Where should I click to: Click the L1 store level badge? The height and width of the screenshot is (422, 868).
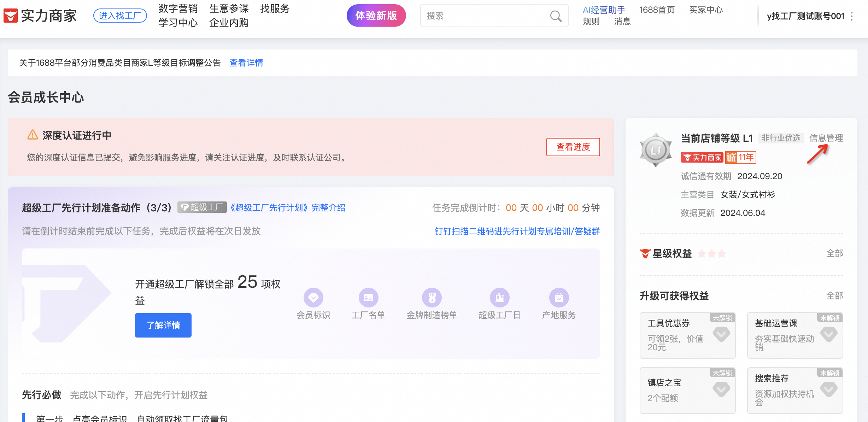pos(656,150)
